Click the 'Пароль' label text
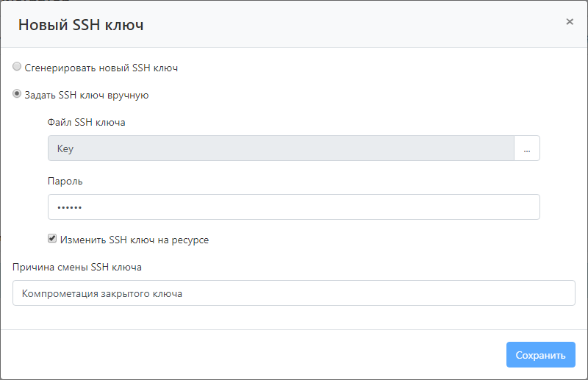This screenshot has height=380, width=588. (65, 181)
